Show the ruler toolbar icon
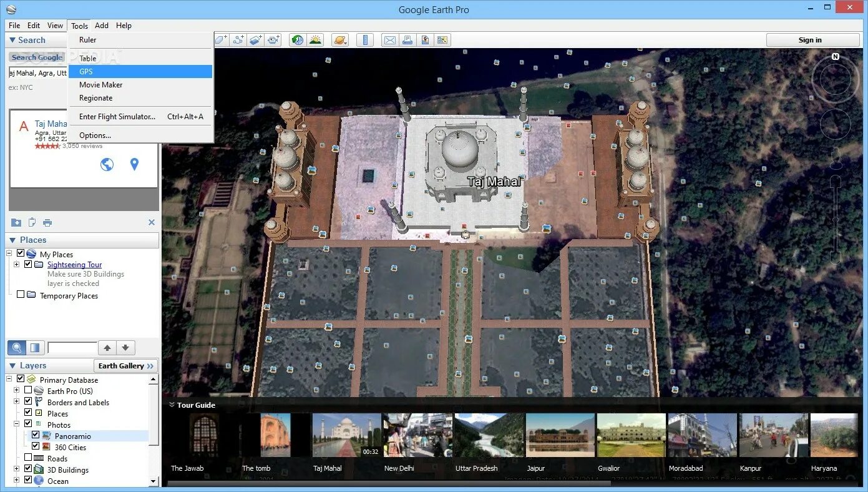 pos(365,40)
